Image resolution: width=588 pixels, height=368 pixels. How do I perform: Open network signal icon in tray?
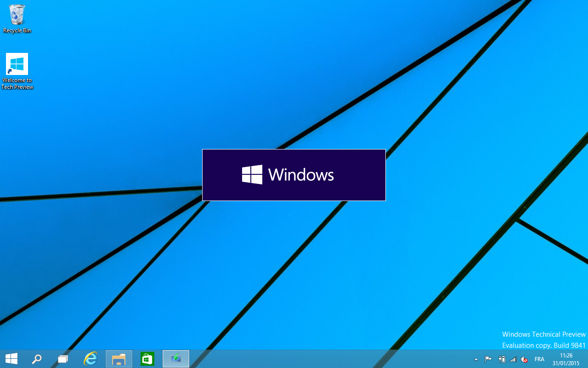pos(513,359)
